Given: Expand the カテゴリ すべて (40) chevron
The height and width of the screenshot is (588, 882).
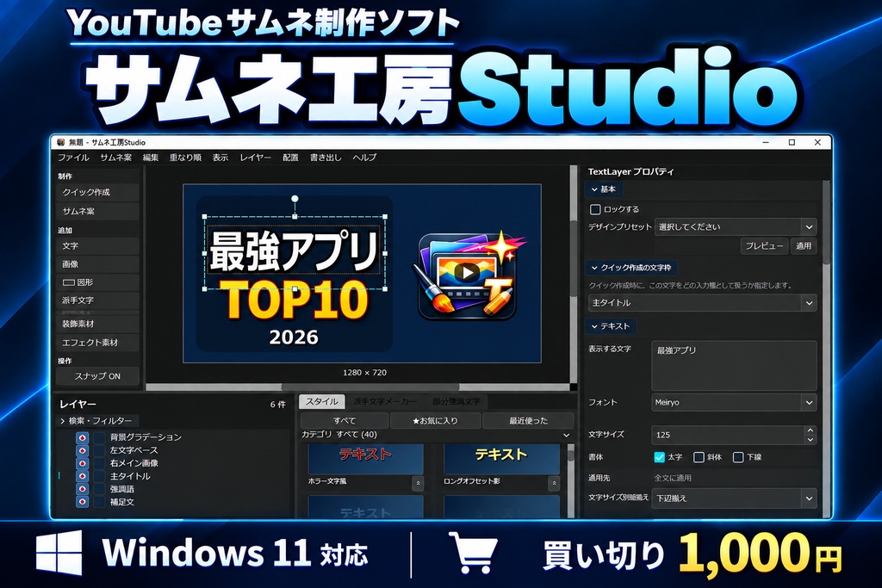Looking at the screenshot, I should pos(567,435).
